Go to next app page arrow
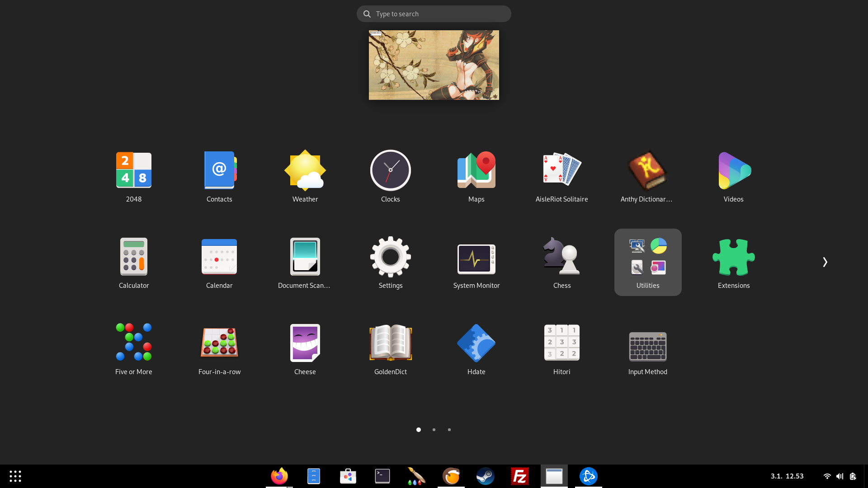The width and height of the screenshot is (868, 488). point(825,262)
